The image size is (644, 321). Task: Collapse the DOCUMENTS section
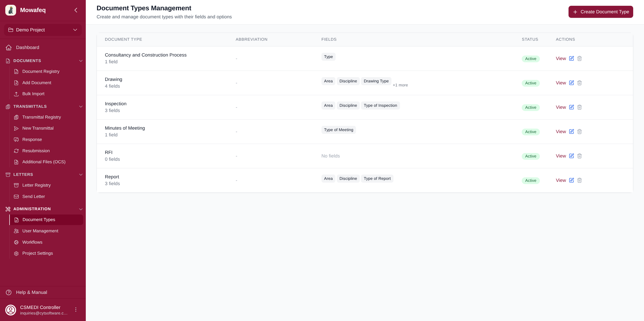[81, 61]
